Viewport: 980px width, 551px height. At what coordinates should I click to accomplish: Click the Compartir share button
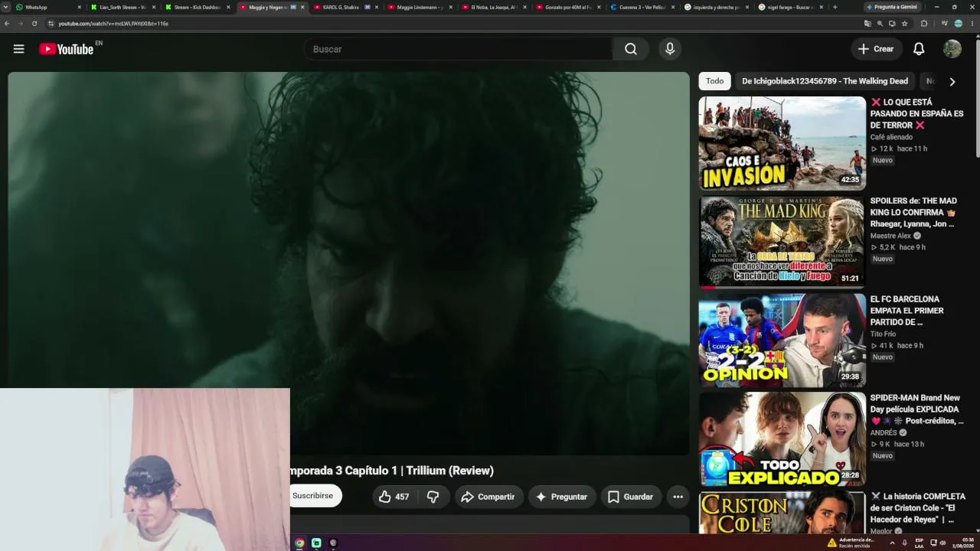coord(488,497)
